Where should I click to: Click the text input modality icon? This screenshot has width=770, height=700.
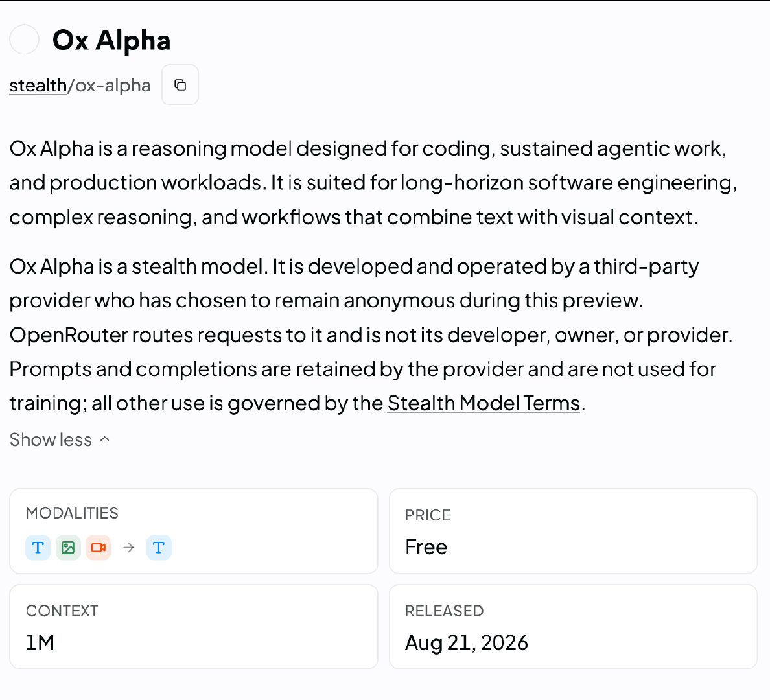coord(38,547)
